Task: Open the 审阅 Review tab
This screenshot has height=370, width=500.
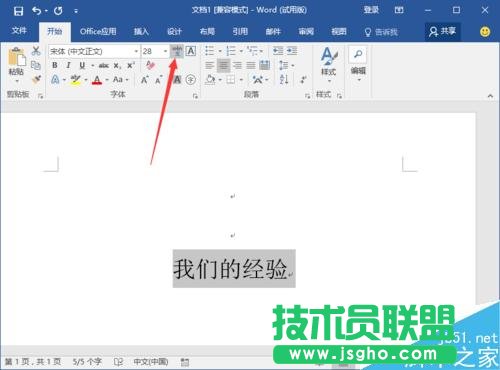Action: [306, 32]
